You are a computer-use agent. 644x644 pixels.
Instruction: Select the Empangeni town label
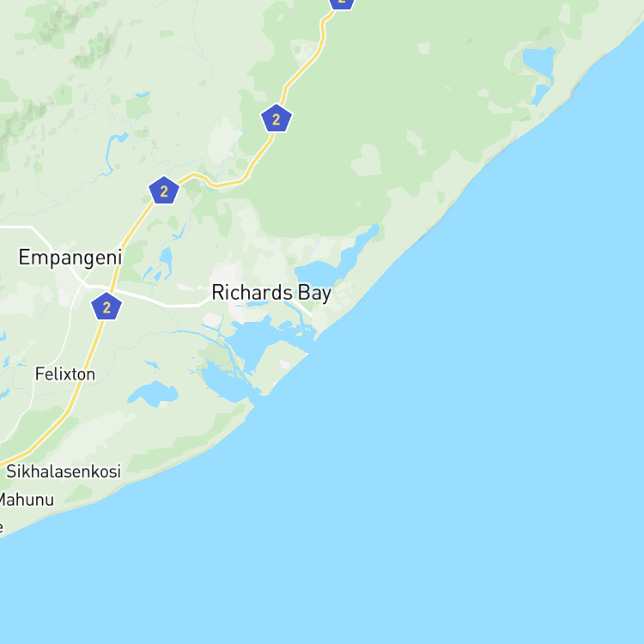pyautogui.click(x=70, y=258)
